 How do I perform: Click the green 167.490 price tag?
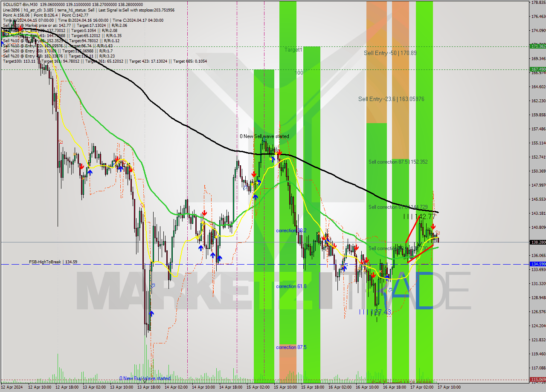(537, 69)
